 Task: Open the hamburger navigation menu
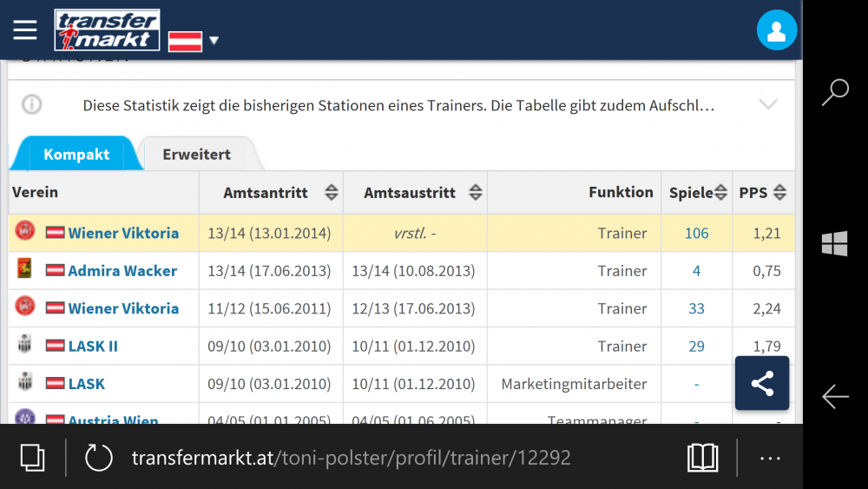point(25,30)
